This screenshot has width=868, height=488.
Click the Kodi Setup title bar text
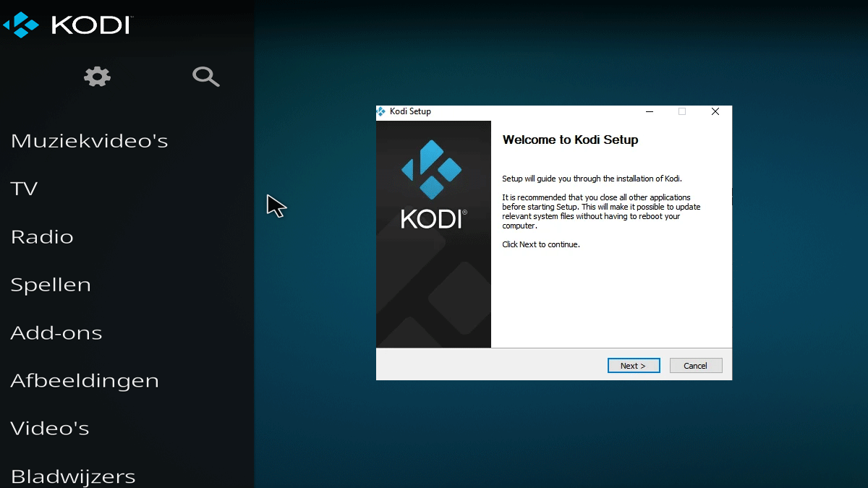410,111
